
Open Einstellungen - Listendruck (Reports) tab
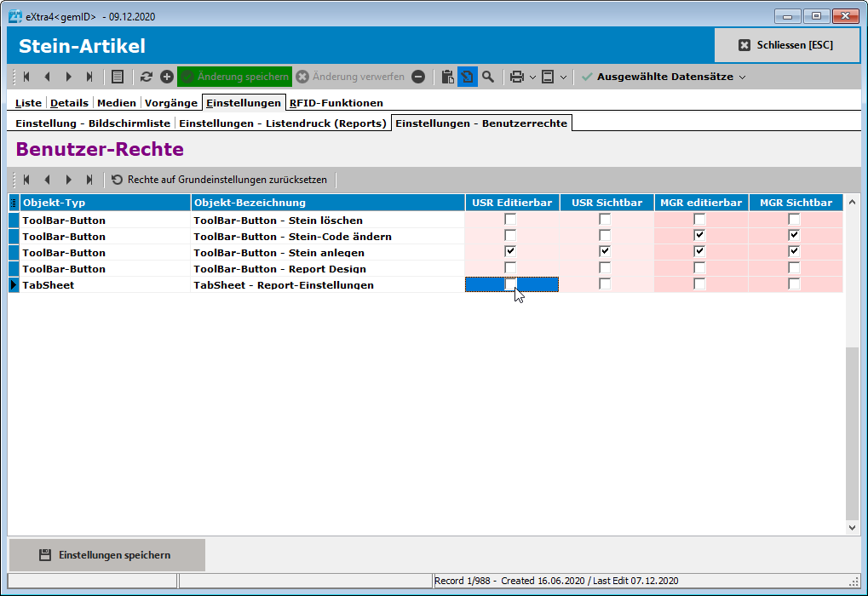pos(283,123)
